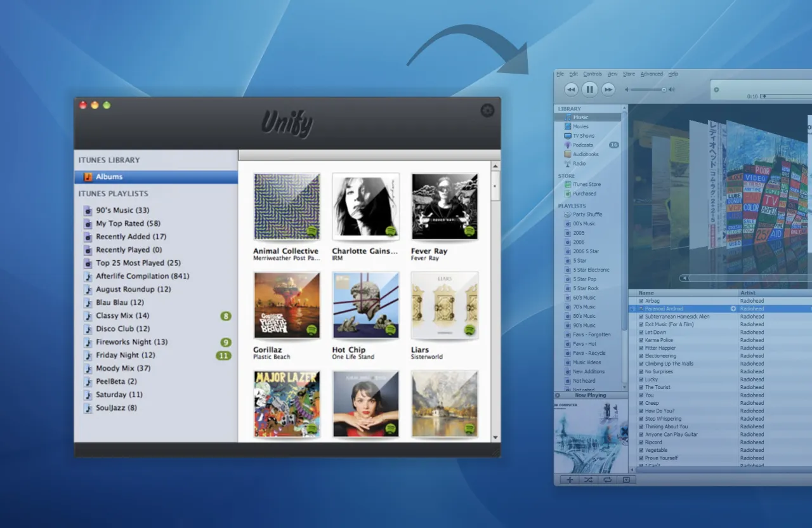The width and height of the screenshot is (812, 528).
Task: Click the repeat icon in iTunes
Action: 607,480
